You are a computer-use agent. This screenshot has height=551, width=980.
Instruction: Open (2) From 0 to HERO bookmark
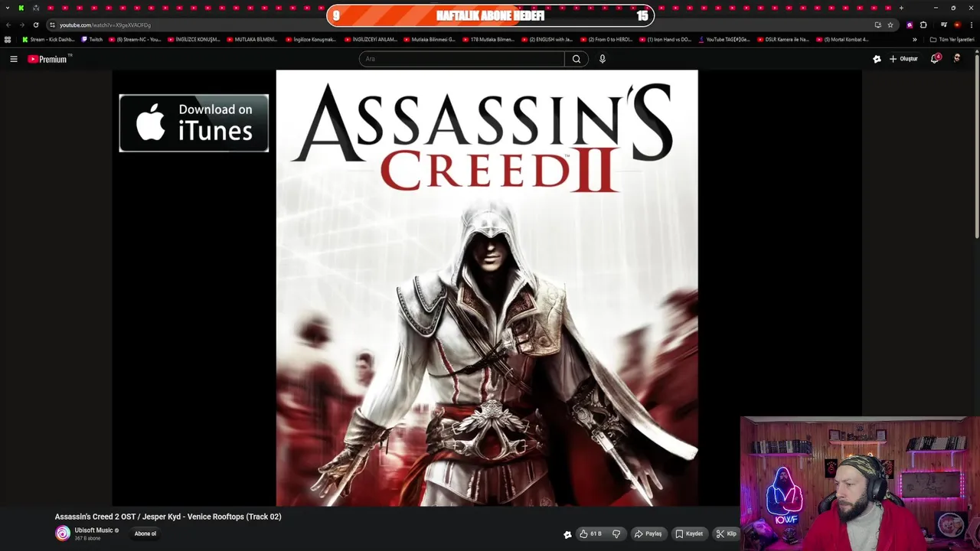pos(606,39)
